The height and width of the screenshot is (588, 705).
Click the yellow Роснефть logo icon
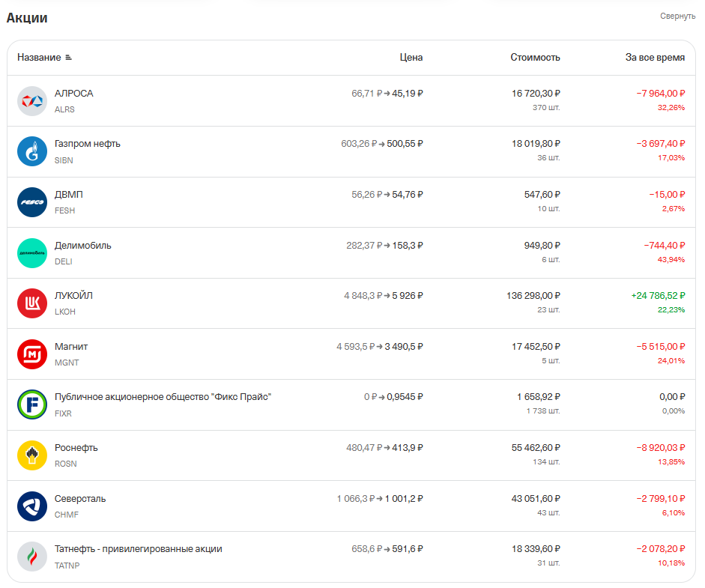tap(32, 455)
